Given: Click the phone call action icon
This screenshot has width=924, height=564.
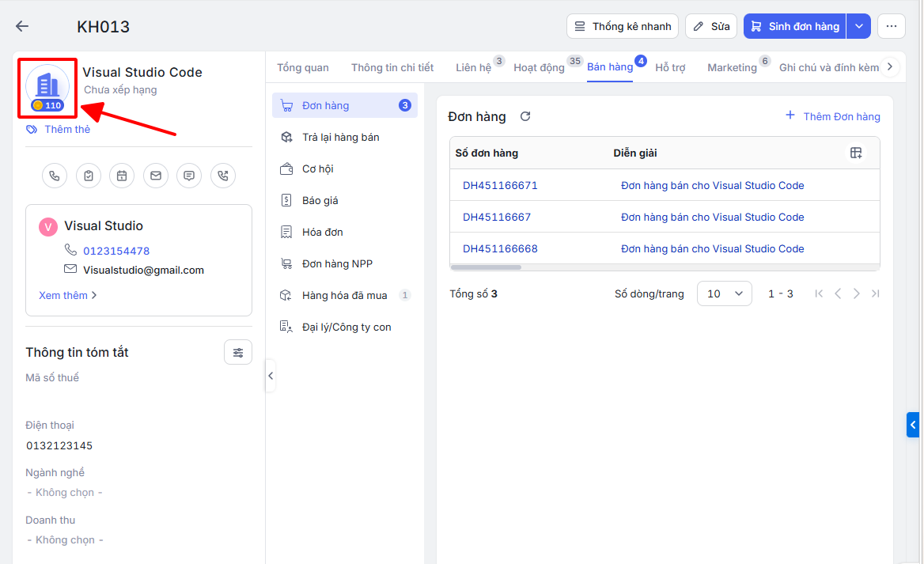Looking at the screenshot, I should [55, 176].
